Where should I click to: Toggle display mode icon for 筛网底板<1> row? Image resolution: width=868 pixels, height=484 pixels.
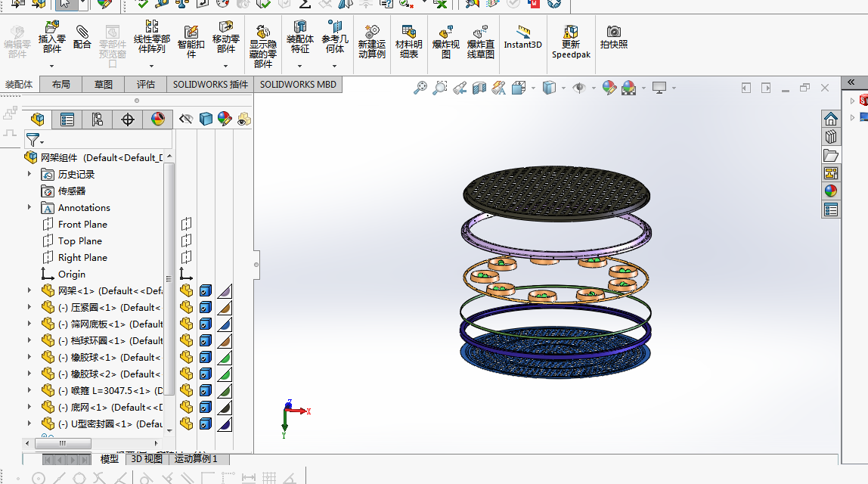[206, 324]
